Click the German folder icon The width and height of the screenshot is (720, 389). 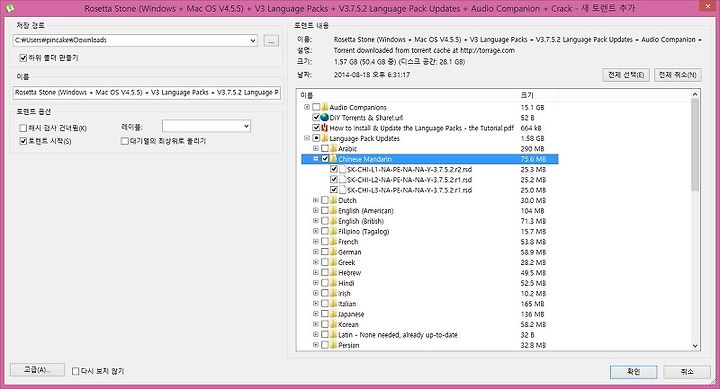coord(333,252)
